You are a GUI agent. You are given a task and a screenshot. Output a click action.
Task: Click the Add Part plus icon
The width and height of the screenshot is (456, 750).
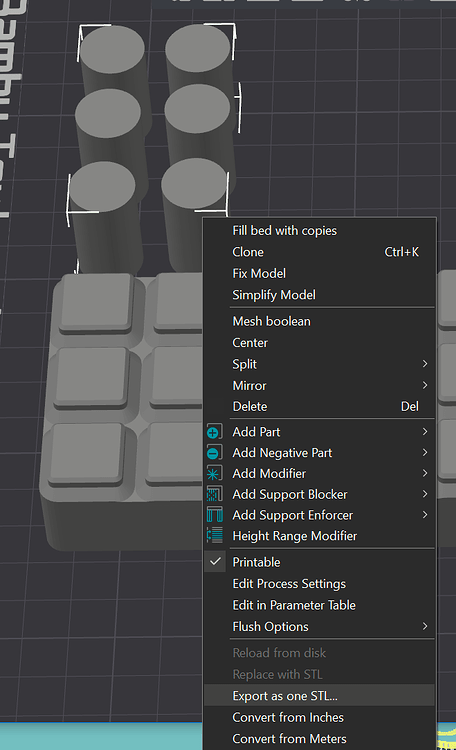click(214, 432)
